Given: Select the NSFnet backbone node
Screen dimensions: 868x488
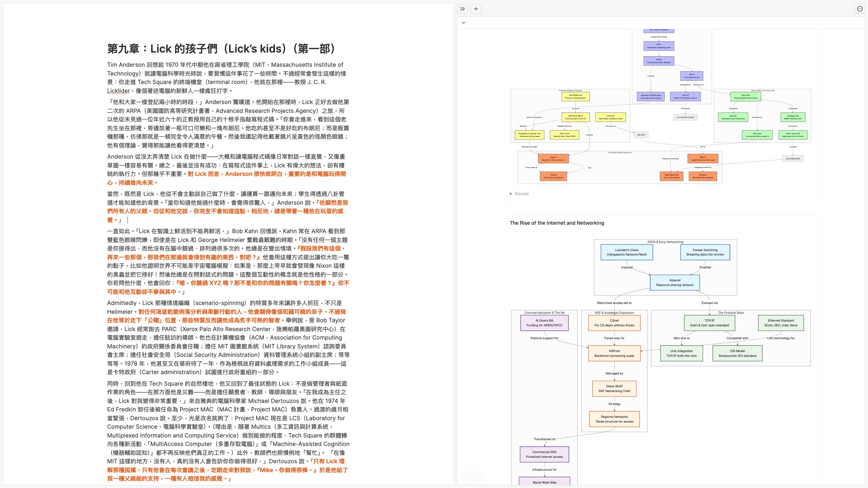Looking at the screenshot, I should 614,353.
